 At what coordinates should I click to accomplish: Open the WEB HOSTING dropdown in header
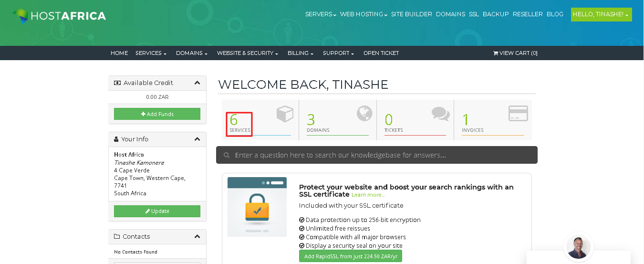coord(364,14)
